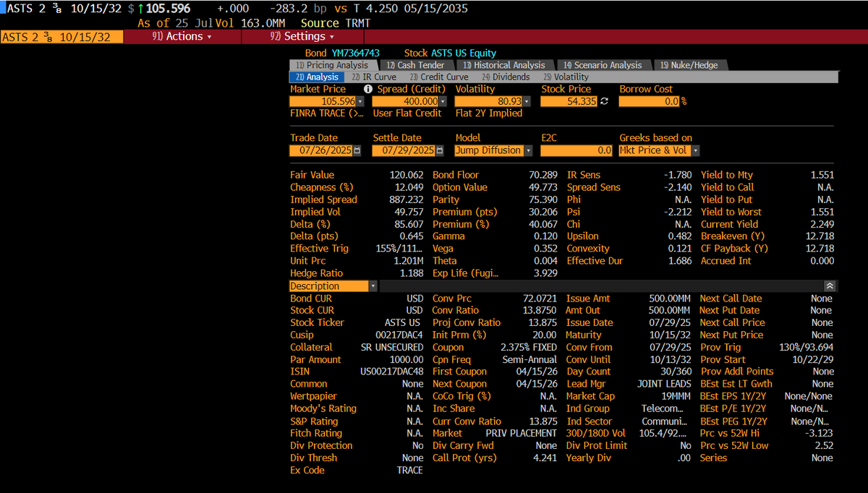
Task: Open the Volatility dropdown arrow
Action: [x=527, y=102]
